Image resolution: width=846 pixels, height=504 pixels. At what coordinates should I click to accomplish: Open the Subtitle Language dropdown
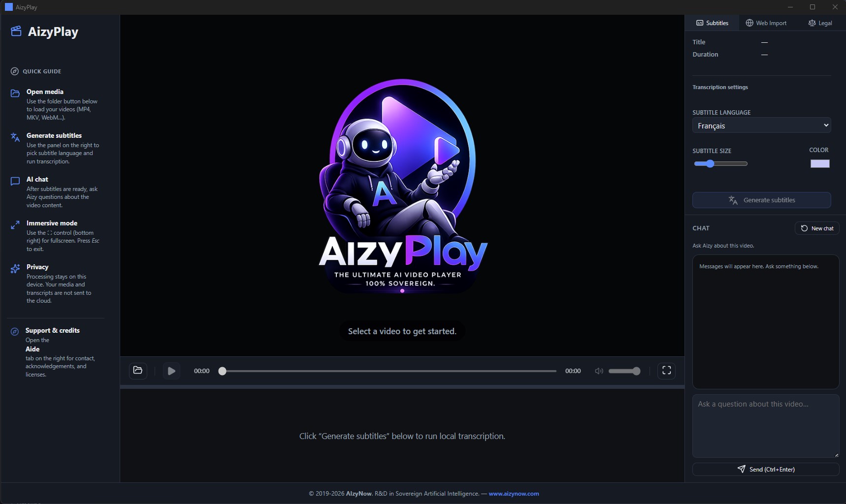[x=761, y=126]
